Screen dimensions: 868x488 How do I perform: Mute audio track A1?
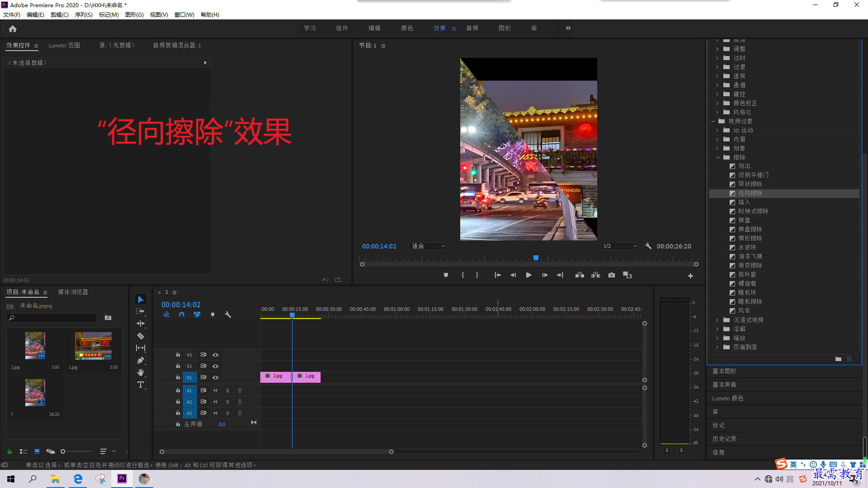tap(215, 391)
